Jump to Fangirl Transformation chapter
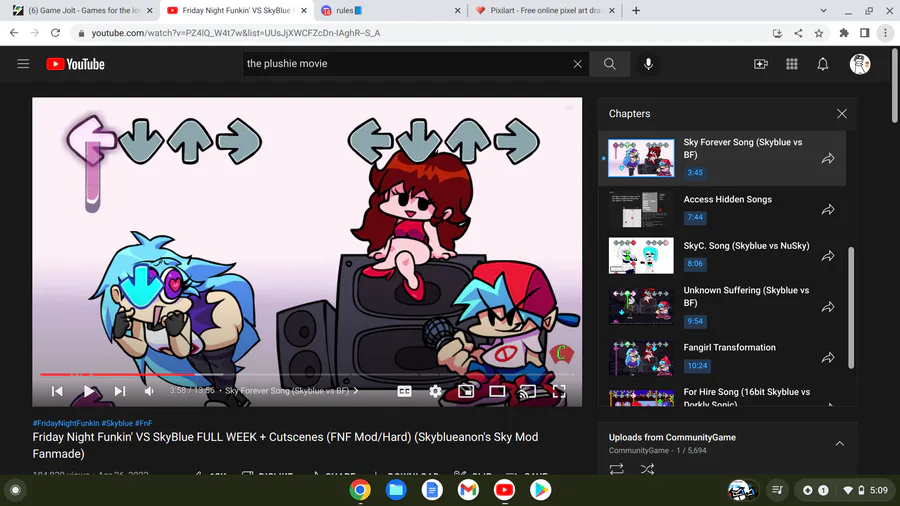900x506 pixels. [x=722, y=357]
